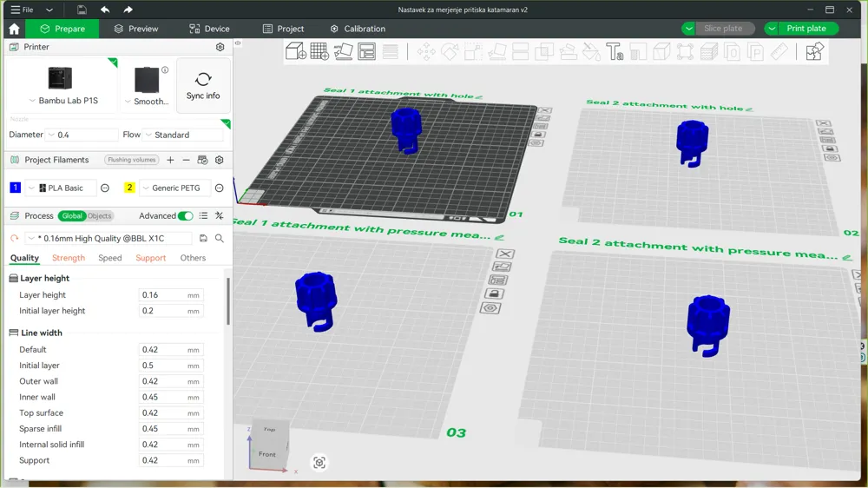The height and width of the screenshot is (488, 868).
Task: Reset the modified process preset arrow
Action: pyautogui.click(x=15, y=238)
